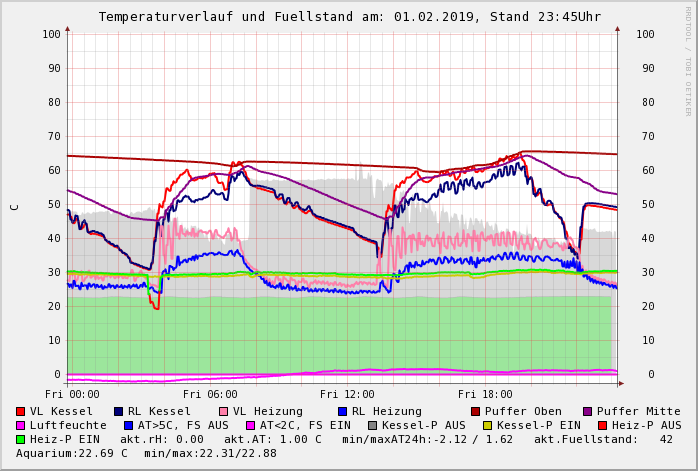This screenshot has height=471, width=698.
Task: Click the green Heiz-P EIN swatch
Action: coord(21,439)
